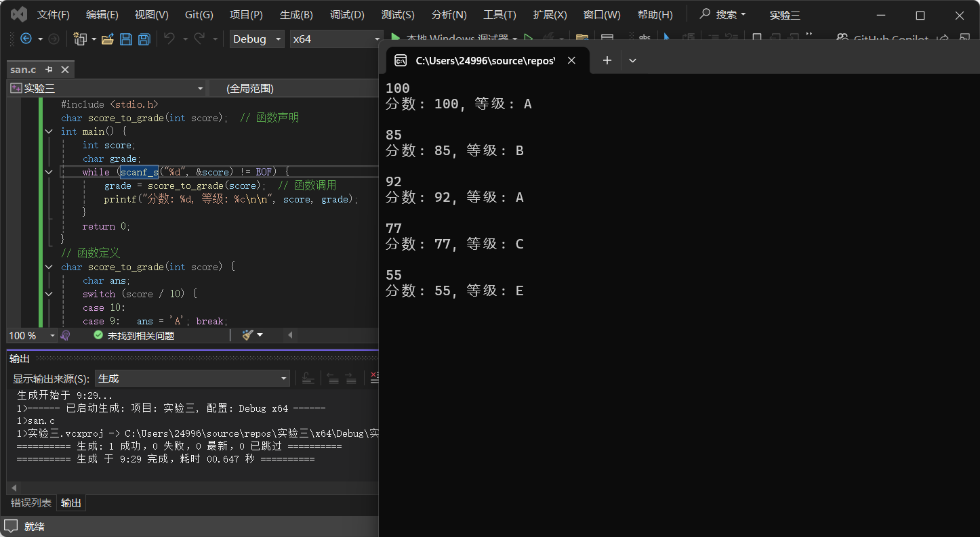Open the terminal tab dropdown chevron
Viewport: 980px width, 537px height.
pos(632,60)
